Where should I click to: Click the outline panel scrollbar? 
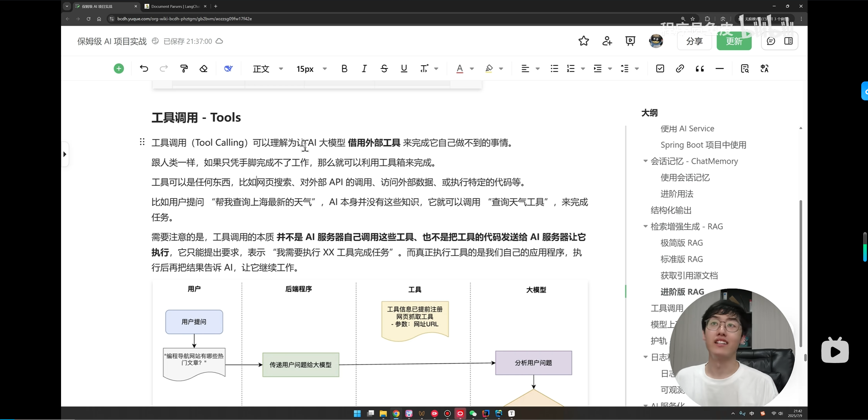coord(801,273)
